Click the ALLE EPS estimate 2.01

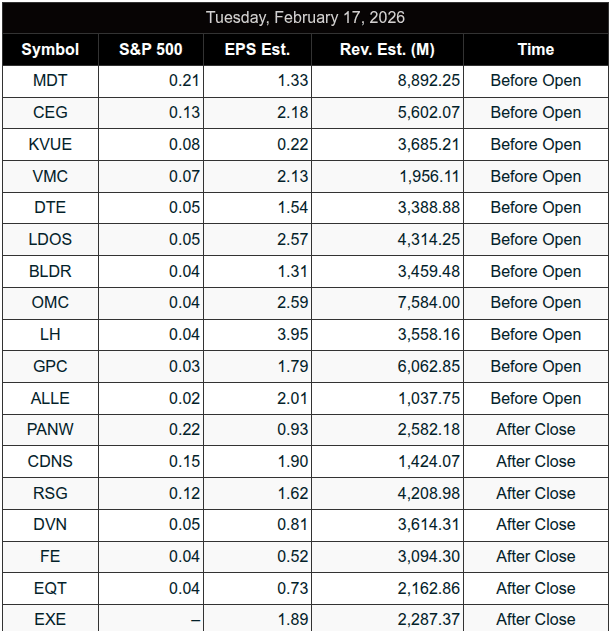[291, 398]
